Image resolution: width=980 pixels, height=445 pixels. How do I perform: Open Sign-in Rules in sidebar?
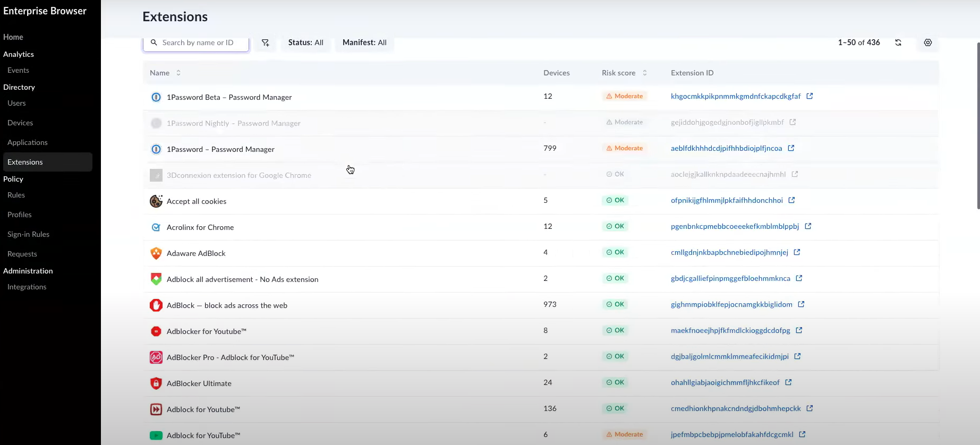[x=28, y=234]
